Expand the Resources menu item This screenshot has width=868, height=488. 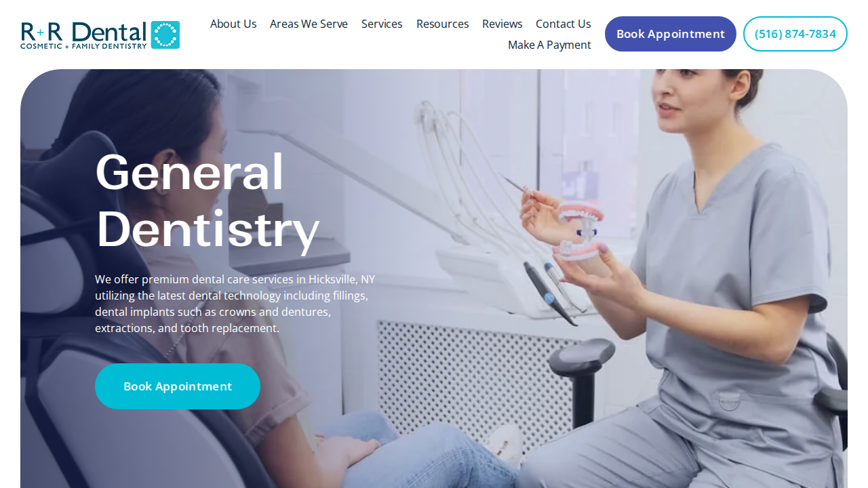point(442,24)
